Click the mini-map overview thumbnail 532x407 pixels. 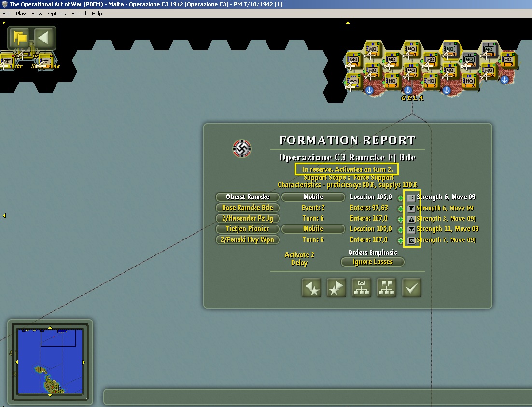50,362
